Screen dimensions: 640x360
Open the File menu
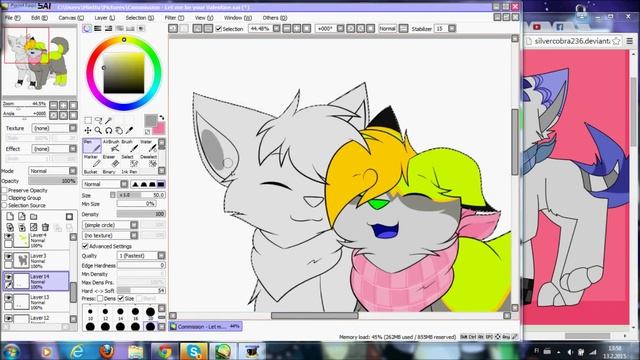(12, 18)
